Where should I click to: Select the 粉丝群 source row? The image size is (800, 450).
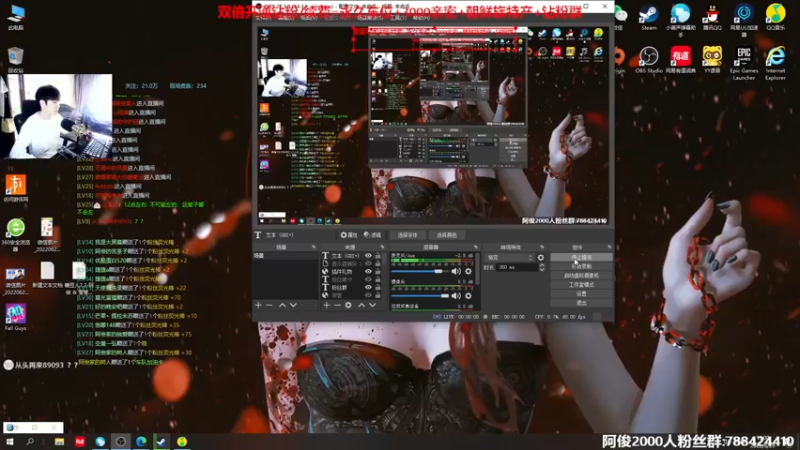click(352, 287)
